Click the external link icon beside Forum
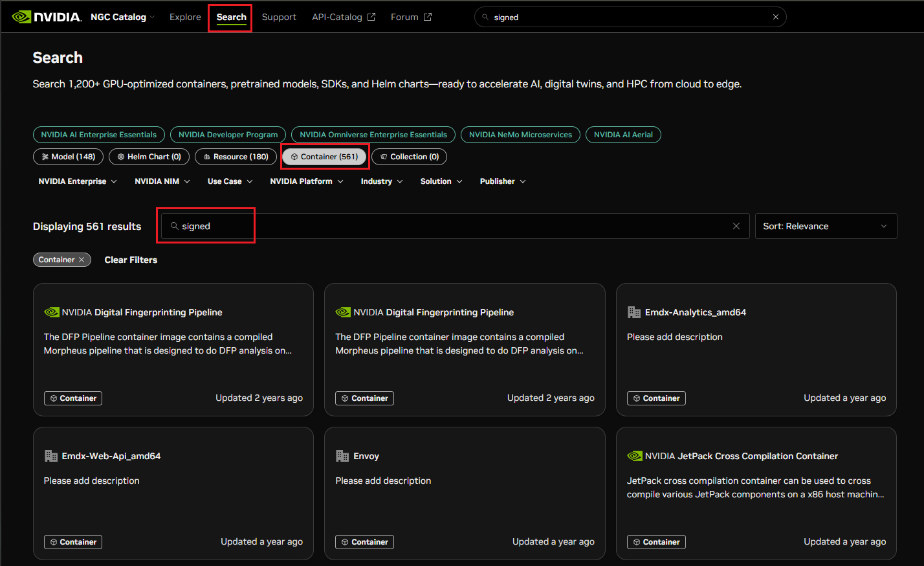The width and height of the screenshot is (924, 566). 428,17
